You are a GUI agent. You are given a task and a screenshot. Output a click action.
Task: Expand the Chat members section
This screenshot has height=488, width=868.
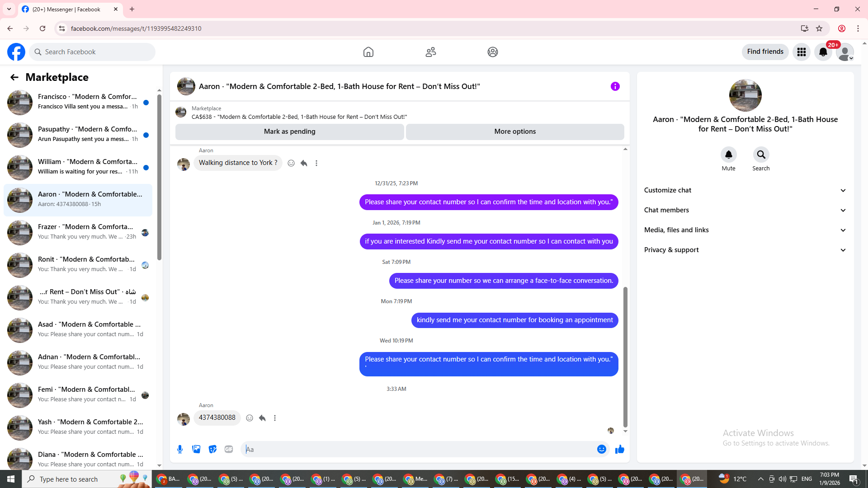coord(745,210)
